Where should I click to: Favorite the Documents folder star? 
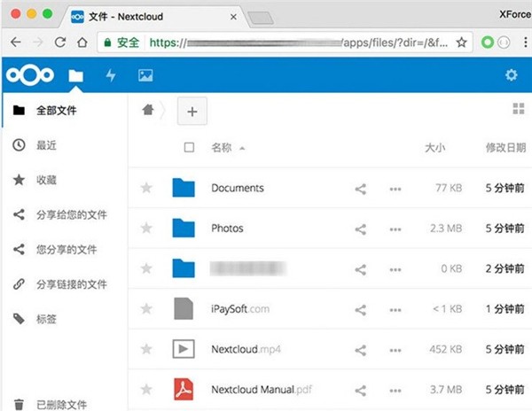click(x=146, y=188)
